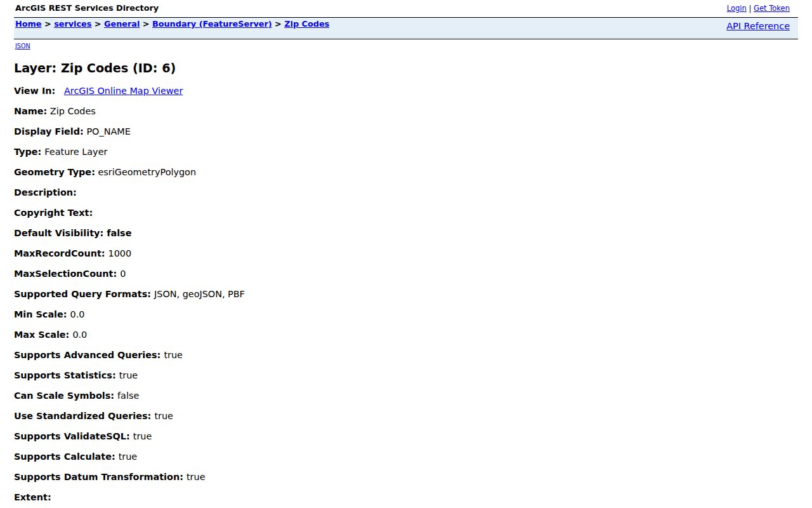Click the 'Can Scale Symbols' label
Image resolution: width=812 pixels, height=508 pixels.
click(64, 396)
